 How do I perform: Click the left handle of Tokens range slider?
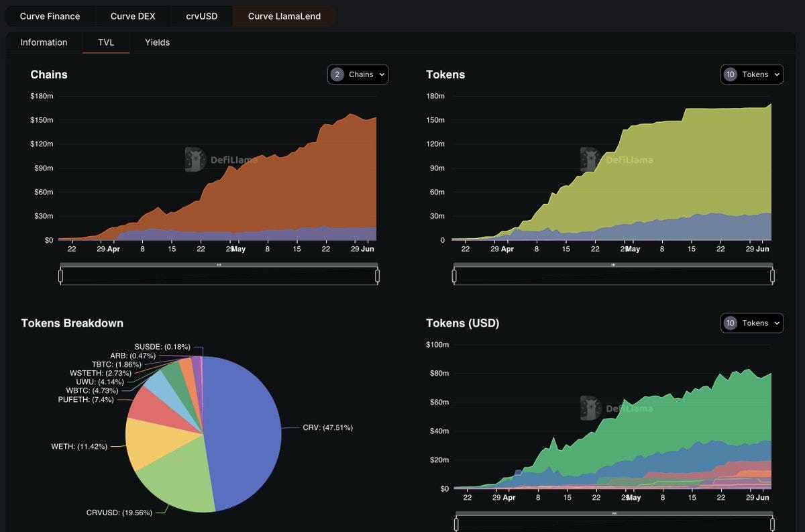pyautogui.click(x=455, y=276)
